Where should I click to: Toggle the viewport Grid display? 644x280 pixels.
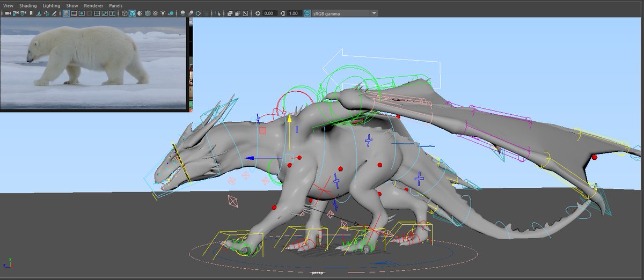(x=66, y=13)
